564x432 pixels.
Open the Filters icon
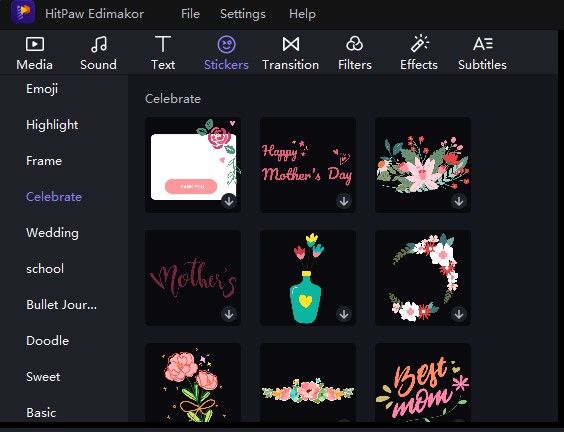coord(355,44)
